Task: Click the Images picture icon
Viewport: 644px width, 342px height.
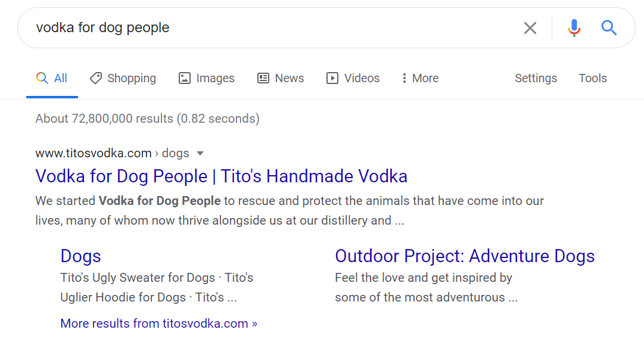Action: coord(185,78)
